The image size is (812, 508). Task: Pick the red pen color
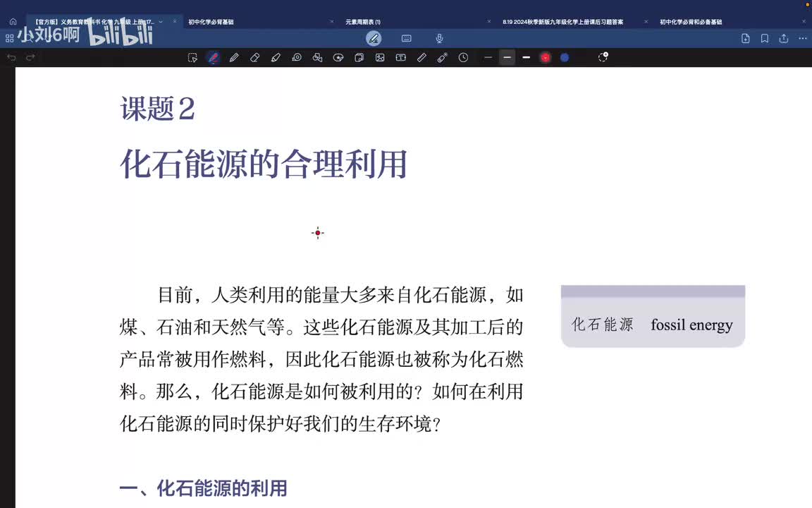(546, 58)
